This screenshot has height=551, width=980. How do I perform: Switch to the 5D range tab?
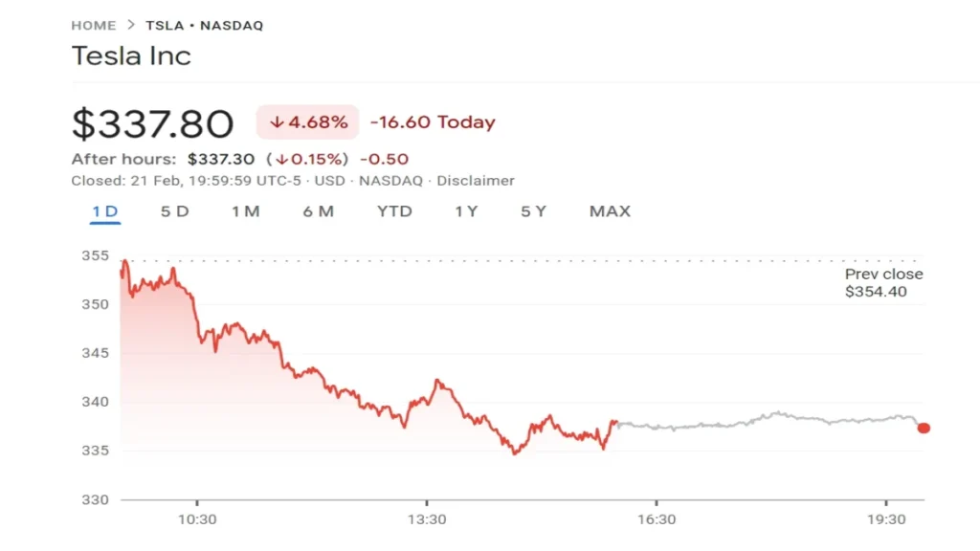pyautogui.click(x=175, y=211)
